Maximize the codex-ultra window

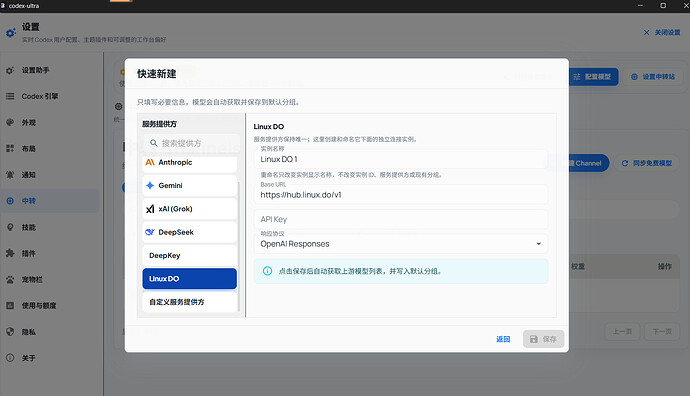pos(663,6)
